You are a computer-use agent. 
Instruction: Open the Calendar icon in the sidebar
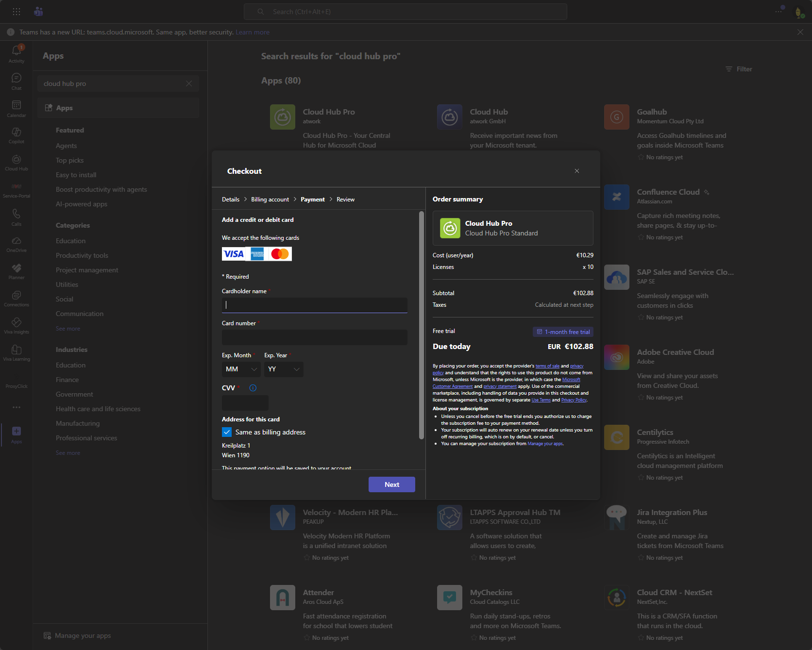point(17,108)
